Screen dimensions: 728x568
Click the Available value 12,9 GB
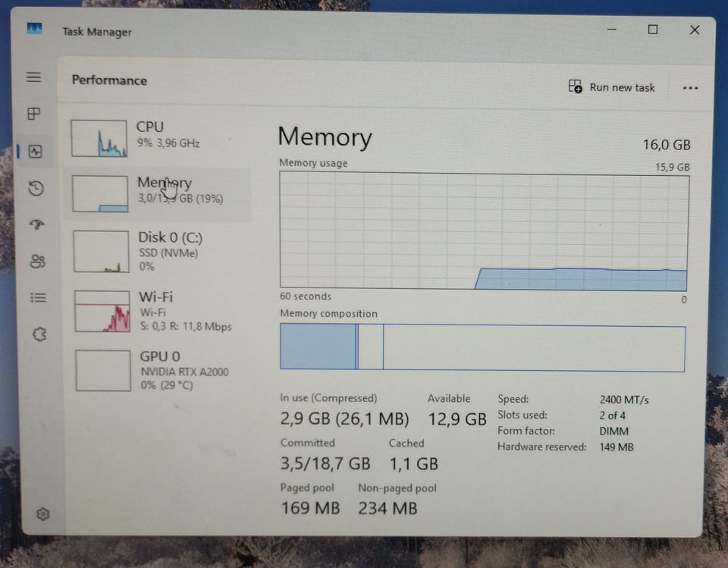pyautogui.click(x=457, y=419)
